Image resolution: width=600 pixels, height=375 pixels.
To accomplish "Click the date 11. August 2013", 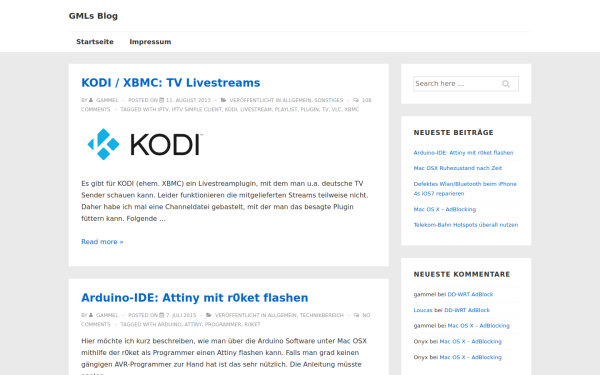I will [188, 100].
